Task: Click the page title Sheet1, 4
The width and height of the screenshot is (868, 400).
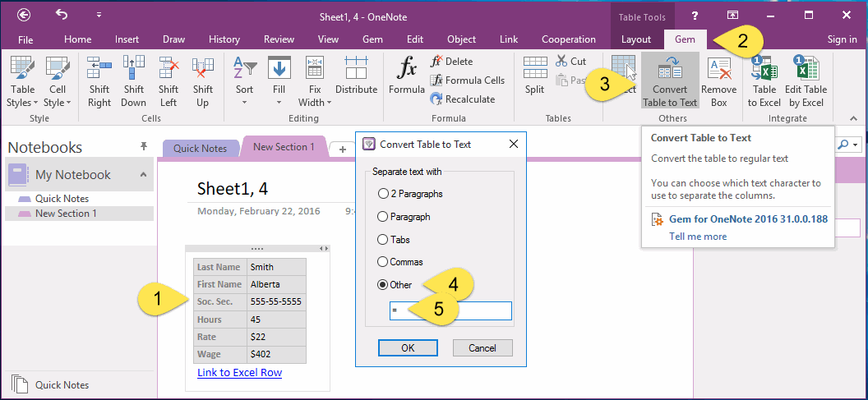Action: [233, 189]
